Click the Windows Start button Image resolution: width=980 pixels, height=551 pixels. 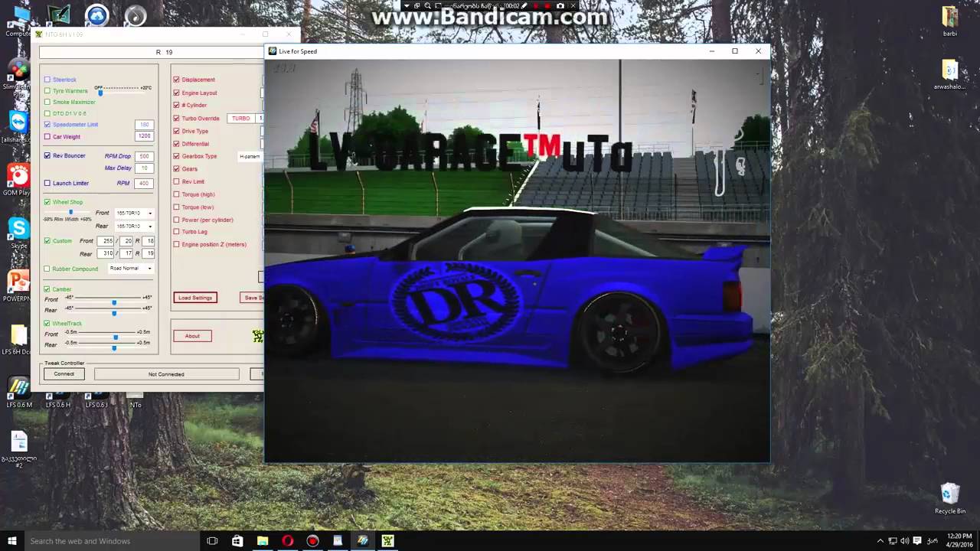click(11, 541)
